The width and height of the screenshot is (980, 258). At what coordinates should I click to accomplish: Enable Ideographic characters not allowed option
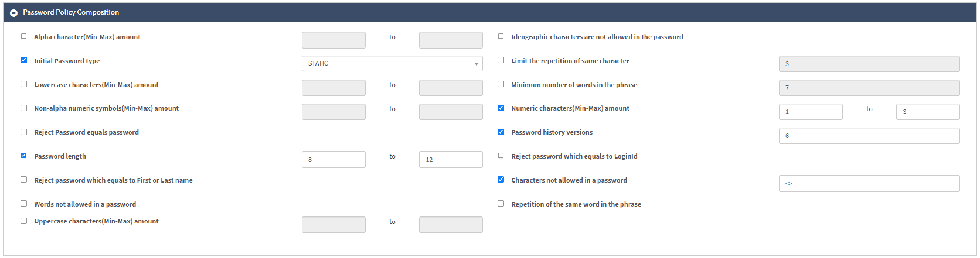pyautogui.click(x=501, y=36)
